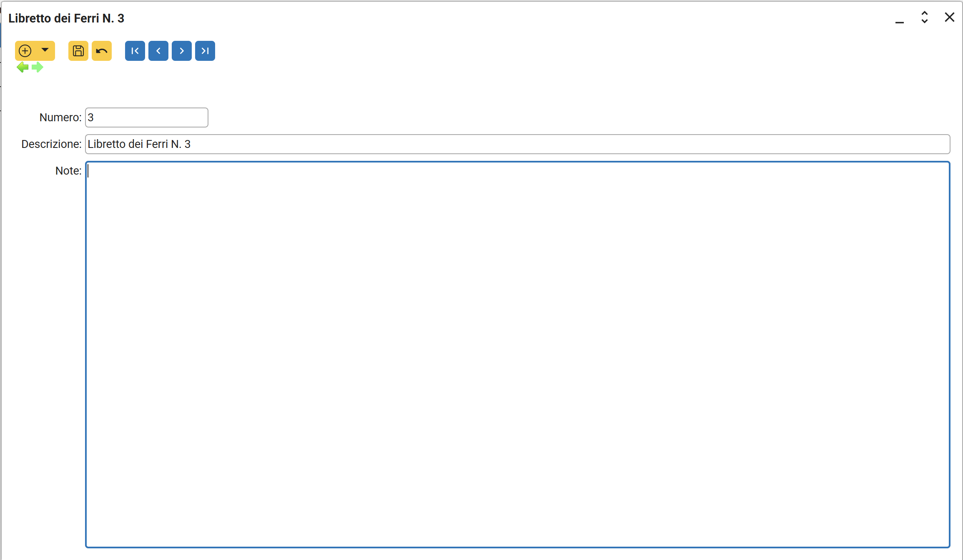This screenshot has height=560, width=963.
Task: Jump to the last record
Action: click(x=205, y=51)
